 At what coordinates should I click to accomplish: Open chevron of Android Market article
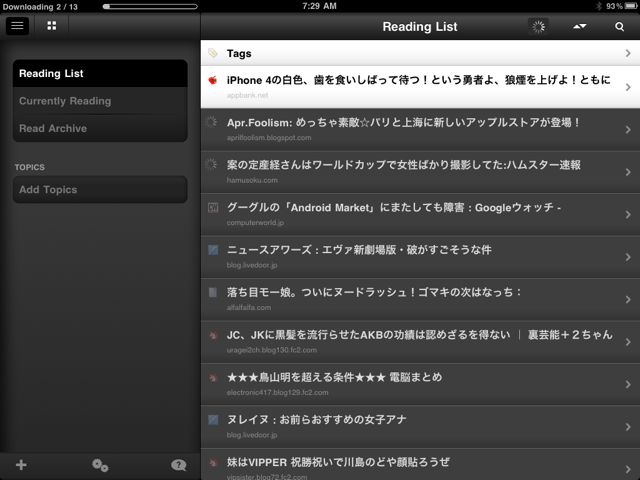click(628, 214)
